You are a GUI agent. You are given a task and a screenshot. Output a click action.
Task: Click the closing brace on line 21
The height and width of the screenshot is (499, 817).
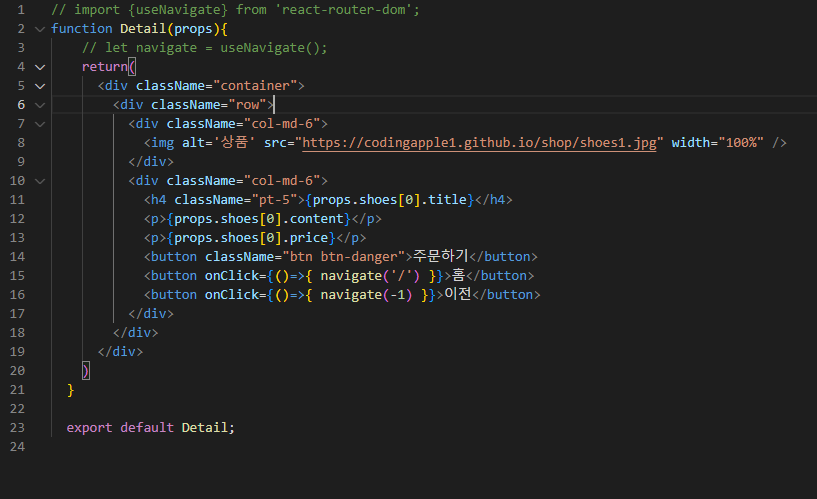pyautogui.click(x=70, y=390)
